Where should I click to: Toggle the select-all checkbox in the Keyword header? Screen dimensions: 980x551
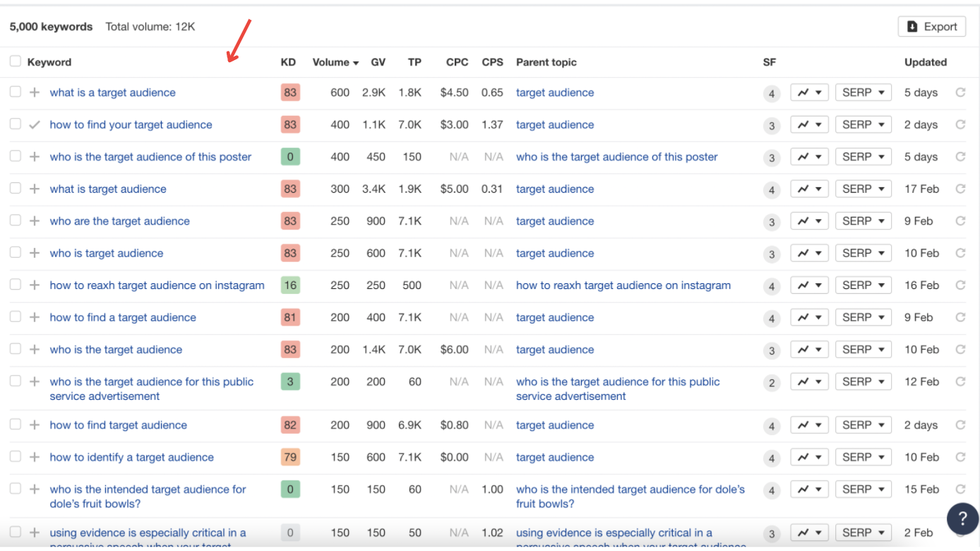(15, 61)
